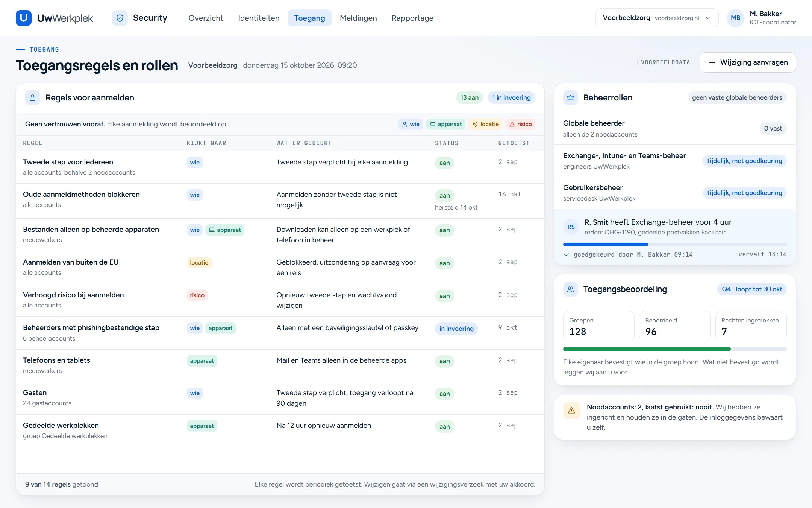Switch to the Meldingen tab

click(358, 18)
